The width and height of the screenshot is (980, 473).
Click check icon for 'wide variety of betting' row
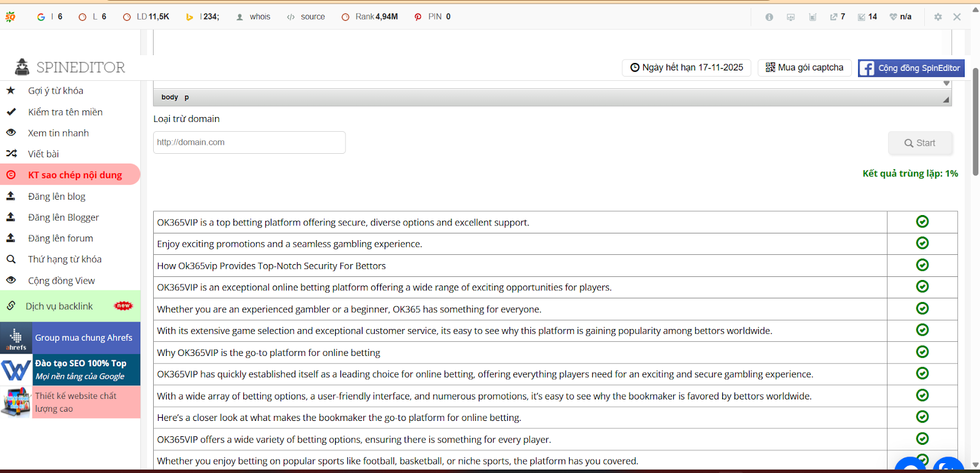click(922, 439)
